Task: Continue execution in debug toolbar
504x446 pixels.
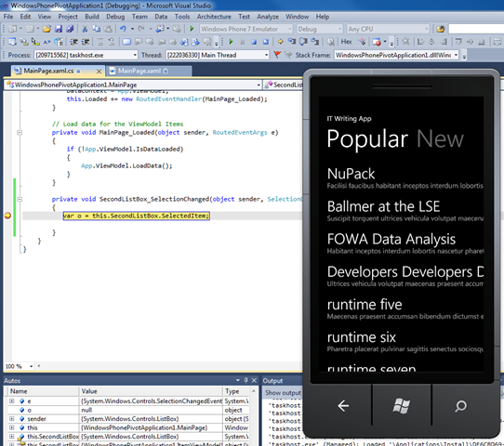Action: (231, 42)
